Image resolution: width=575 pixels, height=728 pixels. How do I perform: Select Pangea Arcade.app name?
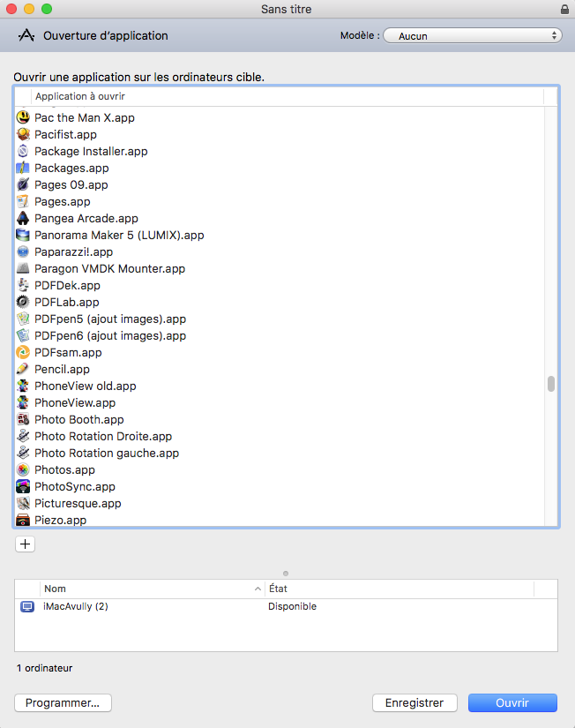86,218
